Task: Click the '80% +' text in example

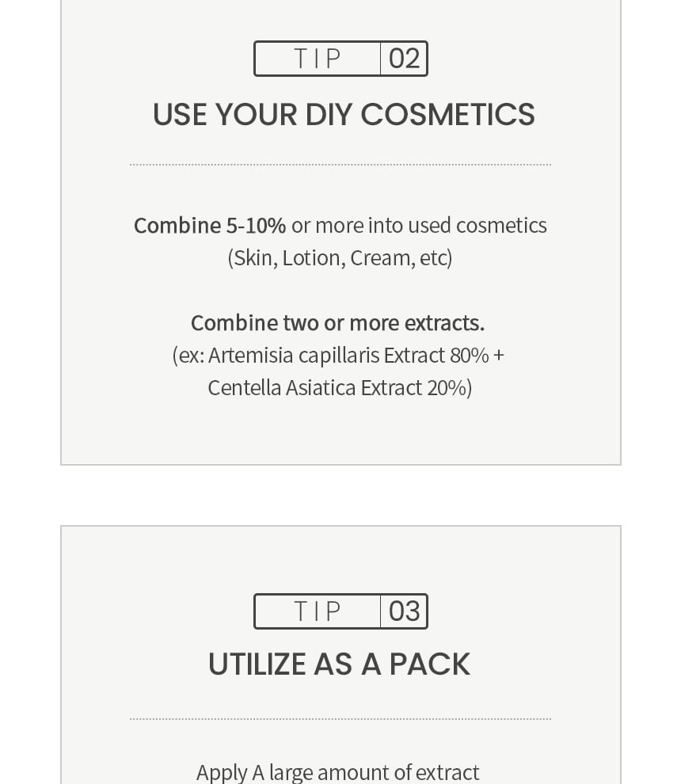Action: click(x=477, y=356)
